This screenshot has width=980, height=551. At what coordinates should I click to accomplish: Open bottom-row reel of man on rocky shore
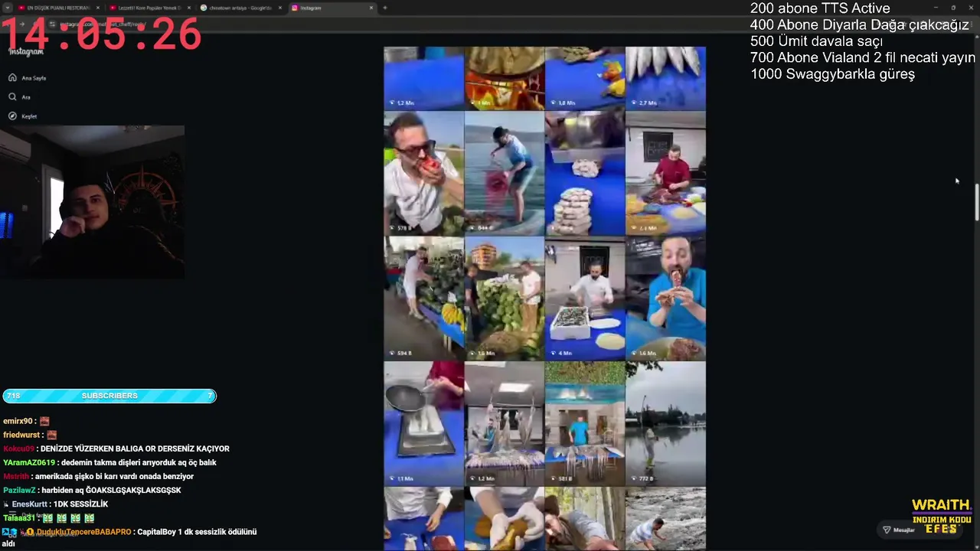coord(665,519)
